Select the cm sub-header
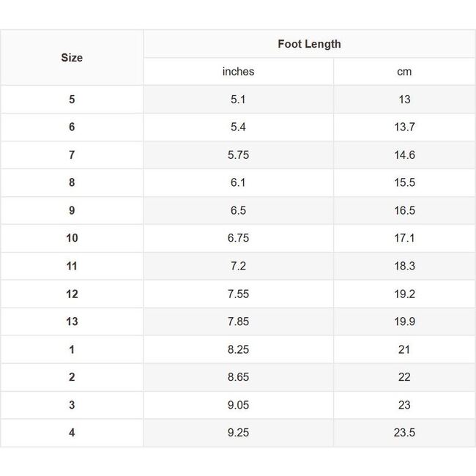The width and height of the screenshot is (476, 476). point(404,72)
